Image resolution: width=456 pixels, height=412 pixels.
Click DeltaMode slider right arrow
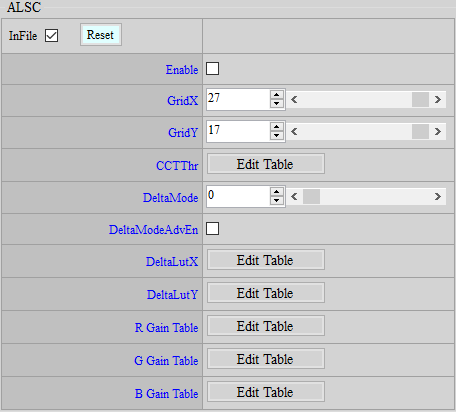click(438, 196)
